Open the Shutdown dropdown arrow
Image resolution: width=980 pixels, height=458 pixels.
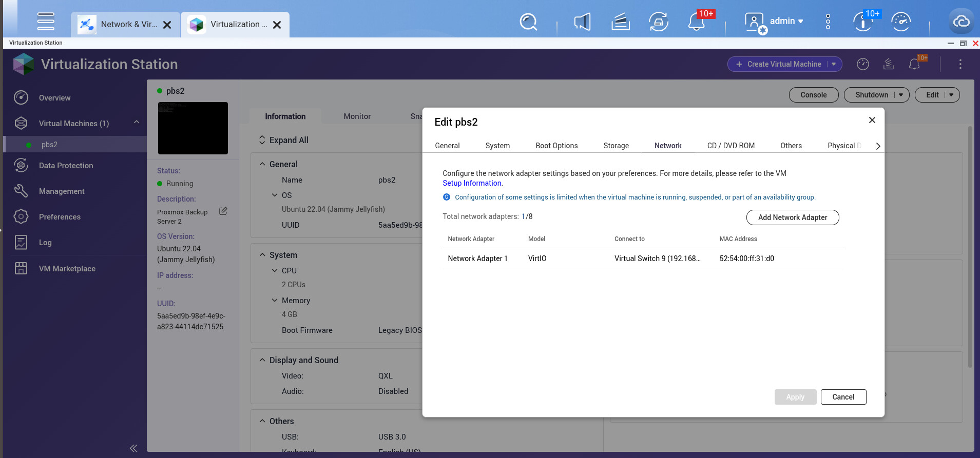901,95
